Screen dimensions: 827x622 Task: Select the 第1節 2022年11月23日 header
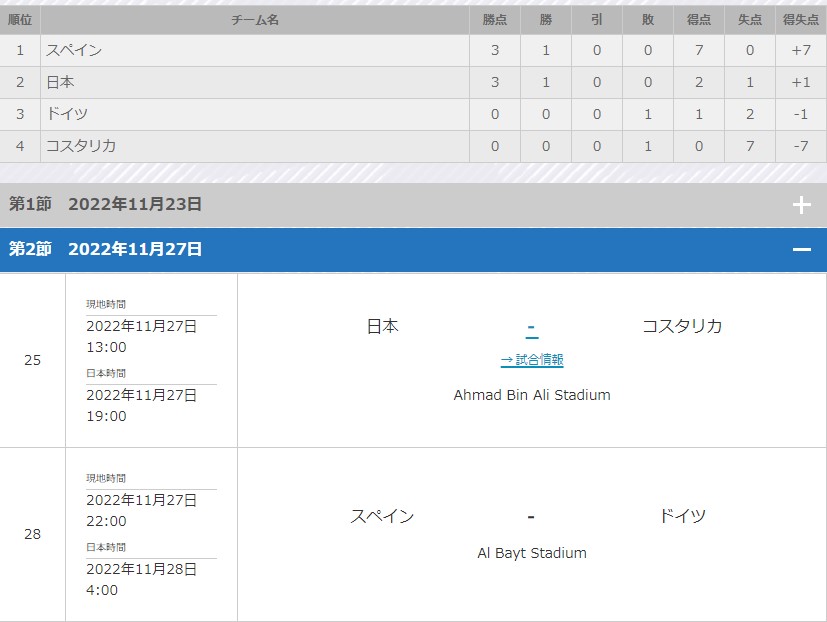tap(414, 205)
